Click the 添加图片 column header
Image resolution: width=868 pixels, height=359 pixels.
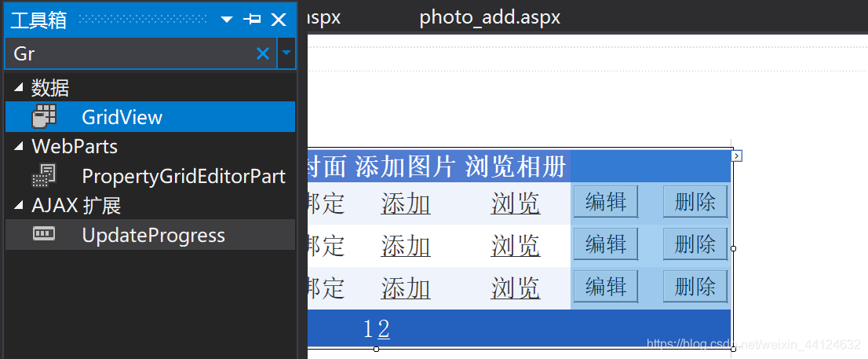(x=405, y=166)
